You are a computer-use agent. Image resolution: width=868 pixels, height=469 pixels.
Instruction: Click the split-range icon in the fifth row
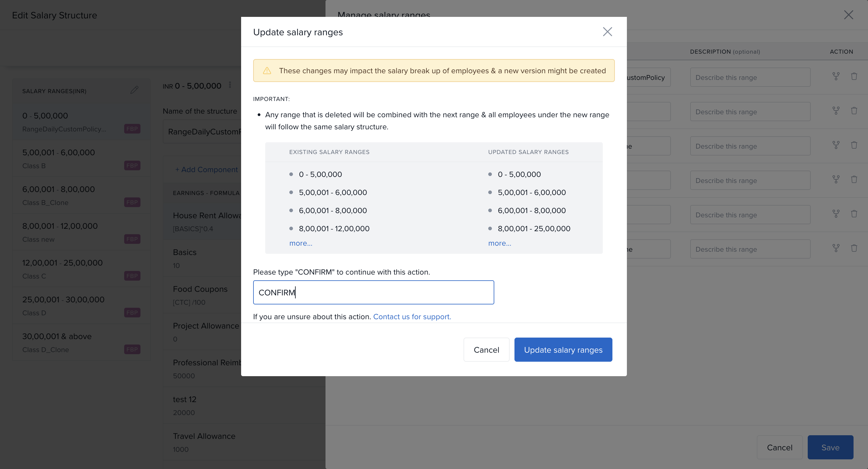(x=836, y=214)
